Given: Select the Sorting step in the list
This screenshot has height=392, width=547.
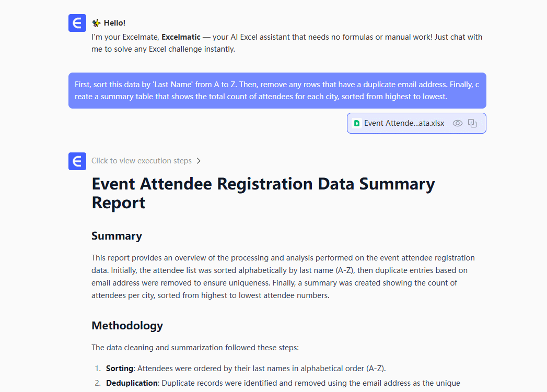Looking at the screenshot, I should pos(120,369).
